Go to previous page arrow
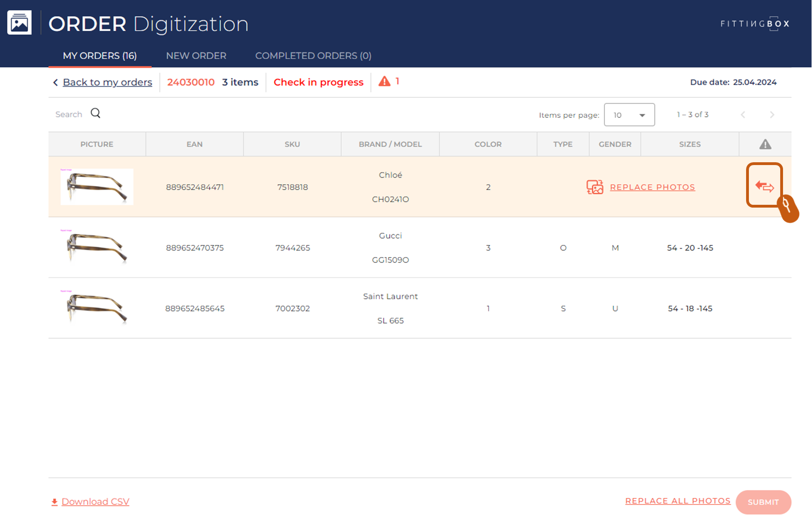 tap(743, 115)
